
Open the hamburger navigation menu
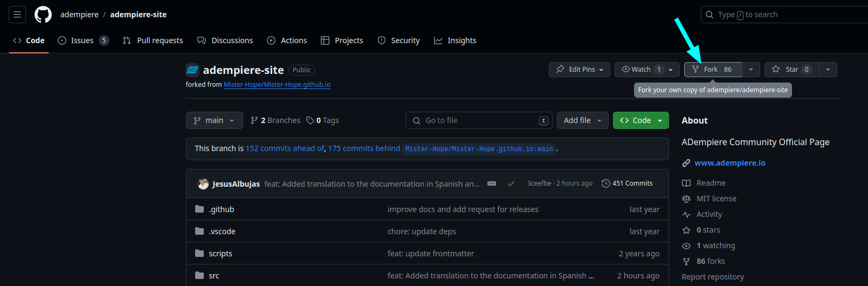(17, 15)
